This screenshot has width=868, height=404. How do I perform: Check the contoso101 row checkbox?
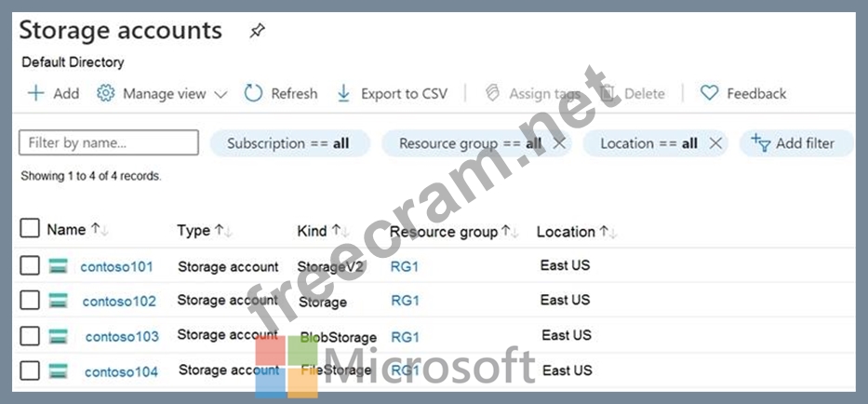pyautogui.click(x=30, y=265)
